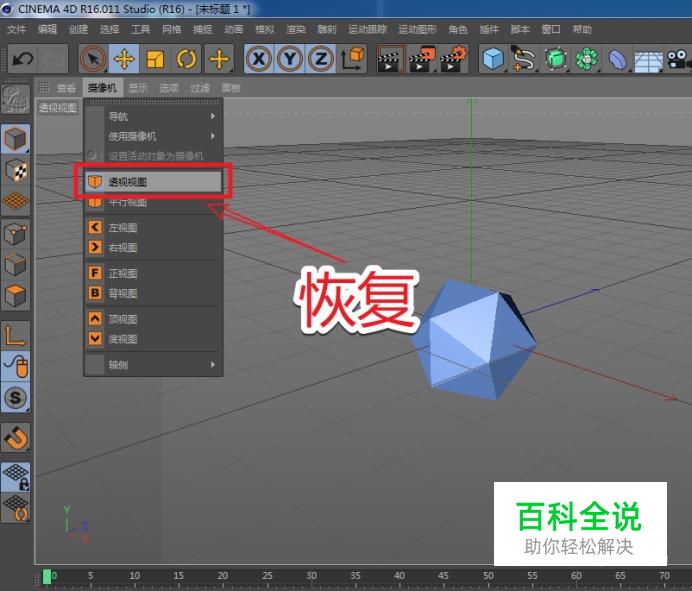Activate the Move tool
Image resolution: width=692 pixels, height=591 pixels.
pos(124,59)
